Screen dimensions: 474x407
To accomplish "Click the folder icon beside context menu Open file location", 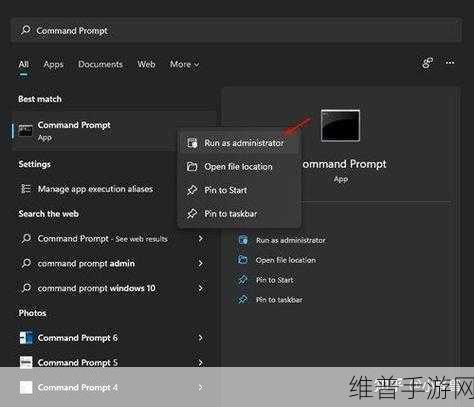I will (x=192, y=166).
